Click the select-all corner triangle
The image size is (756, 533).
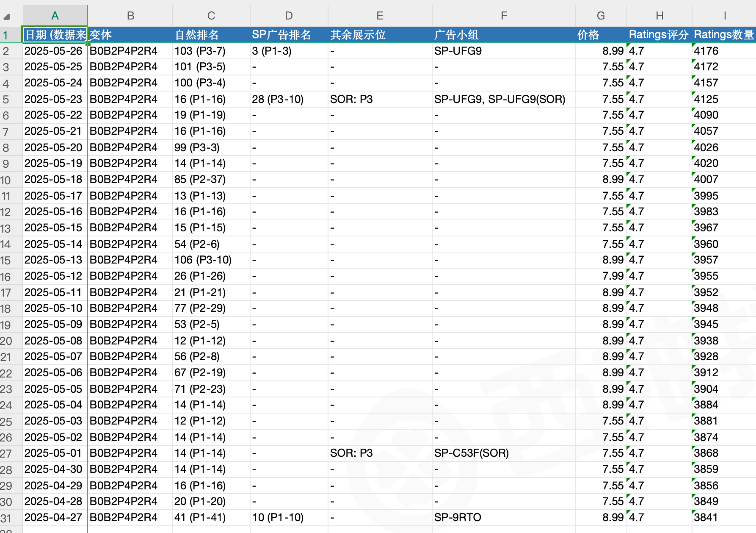[x=7, y=17]
